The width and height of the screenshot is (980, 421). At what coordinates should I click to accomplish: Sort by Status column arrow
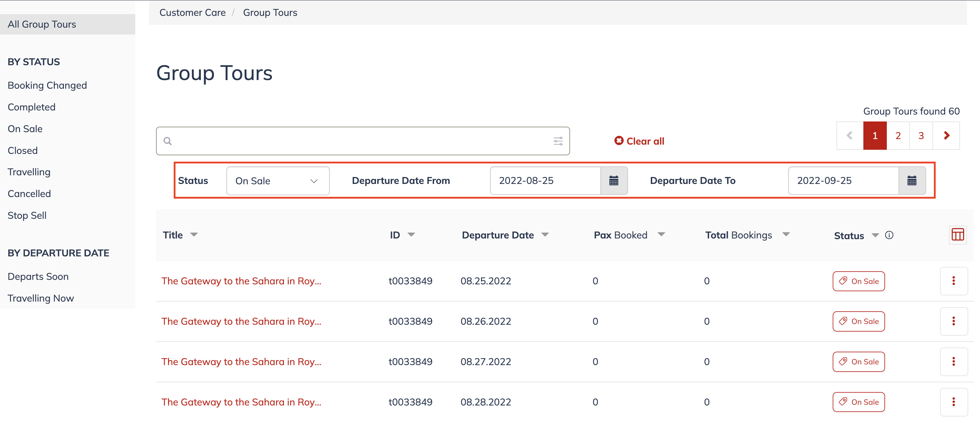pyautogui.click(x=875, y=235)
